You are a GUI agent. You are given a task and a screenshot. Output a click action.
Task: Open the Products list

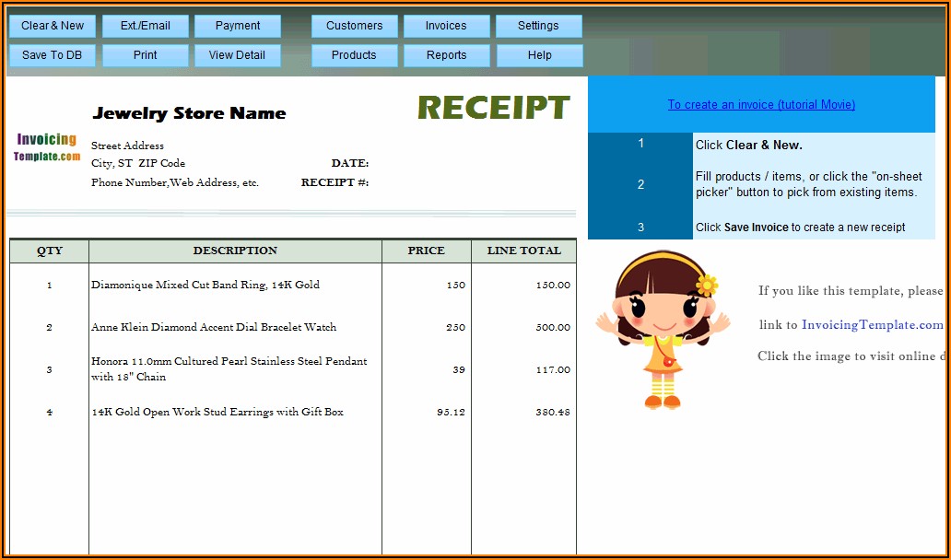point(354,55)
